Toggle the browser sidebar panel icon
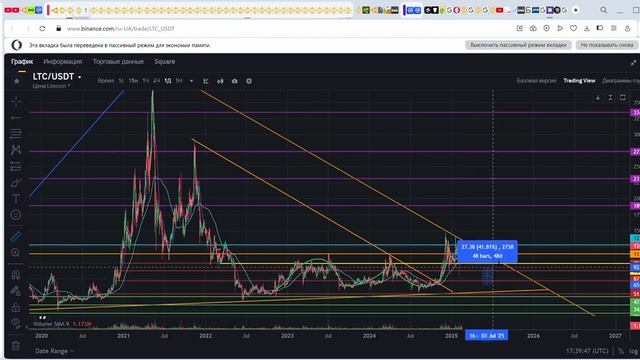The height and width of the screenshot is (360, 640). [600, 28]
